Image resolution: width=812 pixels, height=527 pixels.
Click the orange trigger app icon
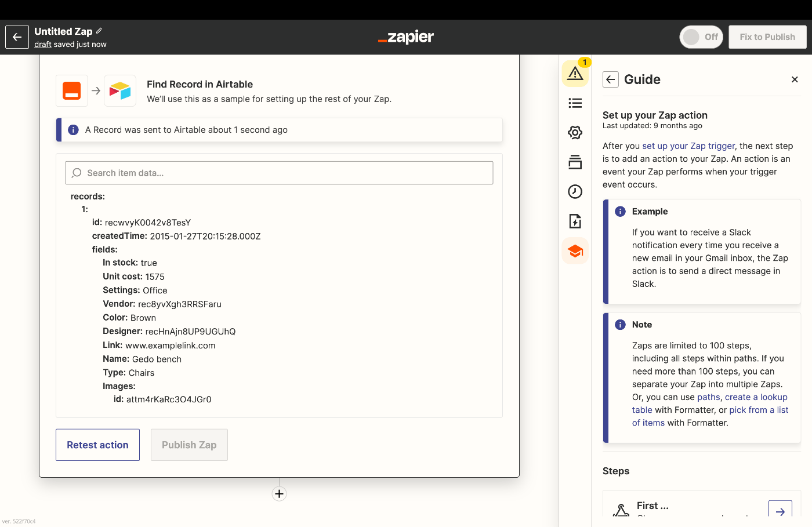pyautogui.click(x=72, y=90)
